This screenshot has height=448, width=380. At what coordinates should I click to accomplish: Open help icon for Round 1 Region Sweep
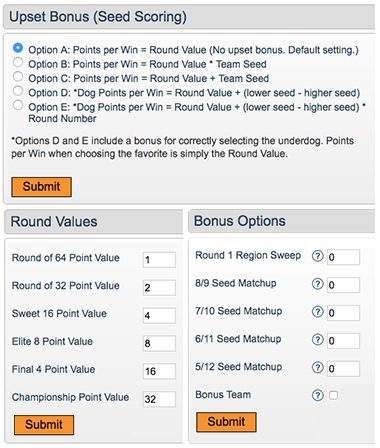(x=317, y=256)
